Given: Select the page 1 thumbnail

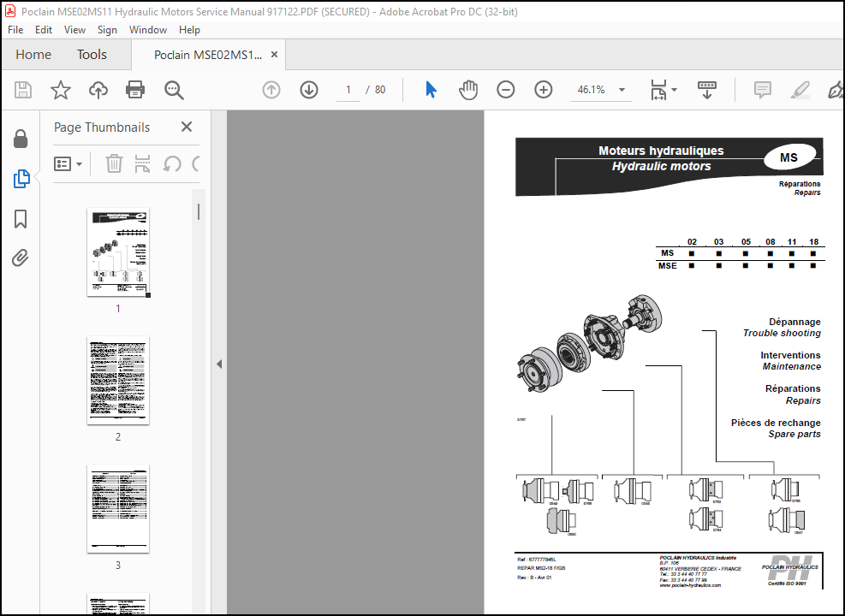Looking at the screenshot, I should (118, 252).
